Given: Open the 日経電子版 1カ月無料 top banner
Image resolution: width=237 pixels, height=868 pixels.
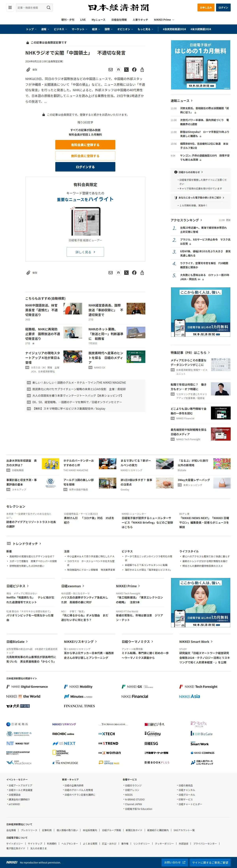Looking at the screenshot, I should point(200,65).
